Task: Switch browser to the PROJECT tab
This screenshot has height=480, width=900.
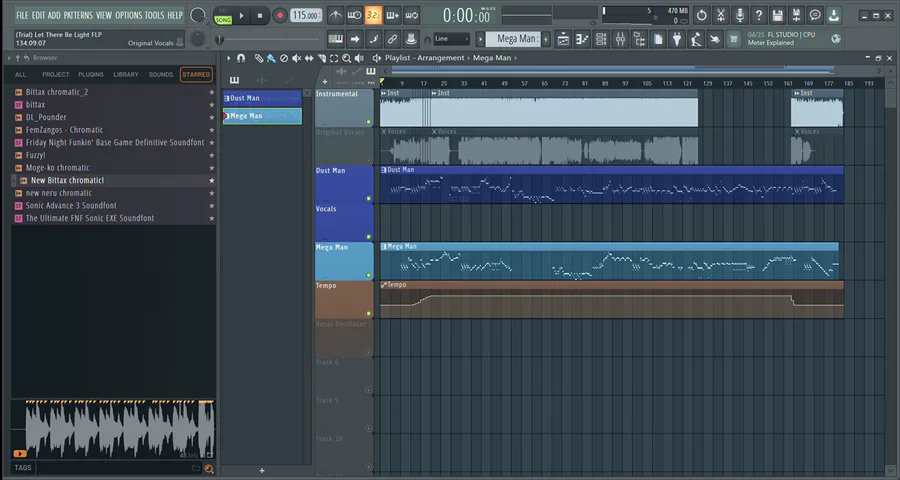Action: 56,75
